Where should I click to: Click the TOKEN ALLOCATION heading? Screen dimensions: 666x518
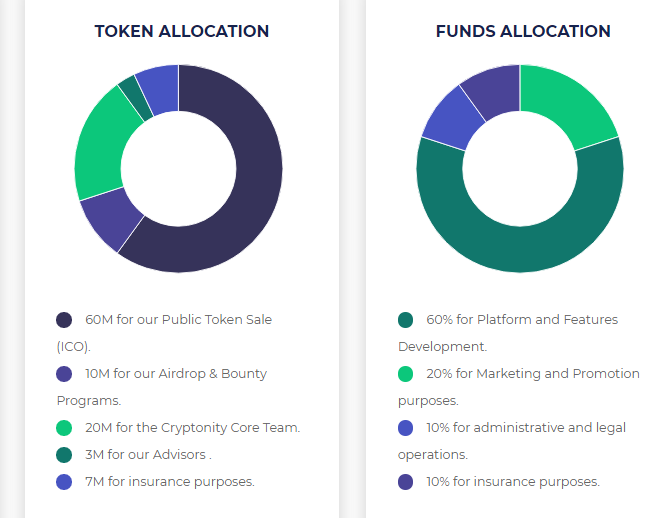coord(182,31)
